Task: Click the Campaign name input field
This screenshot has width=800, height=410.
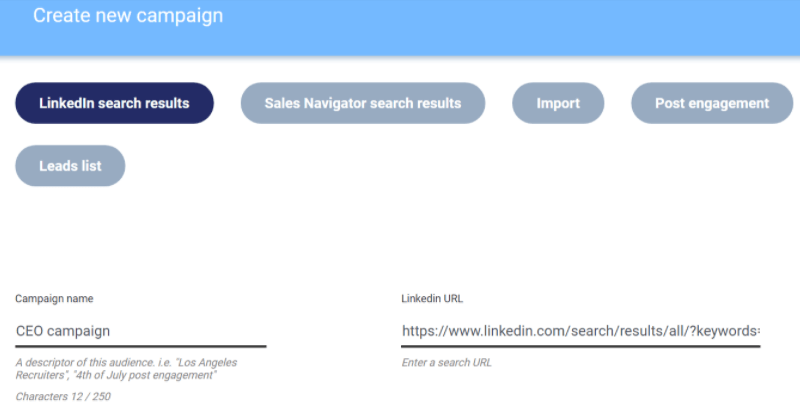Action: 141,331
